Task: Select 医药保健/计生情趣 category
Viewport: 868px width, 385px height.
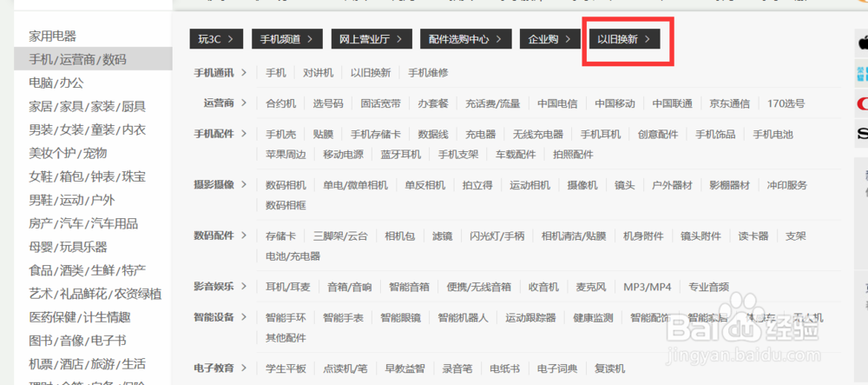Action: click(x=80, y=317)
